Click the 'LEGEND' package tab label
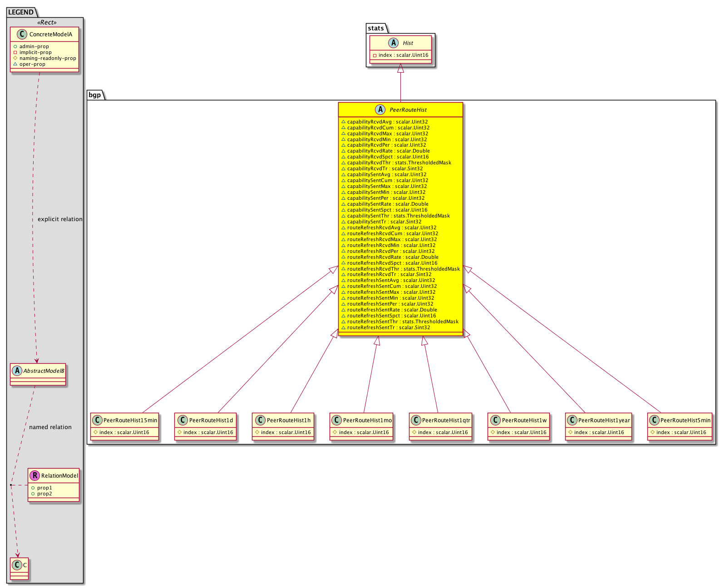 [21, 12]
